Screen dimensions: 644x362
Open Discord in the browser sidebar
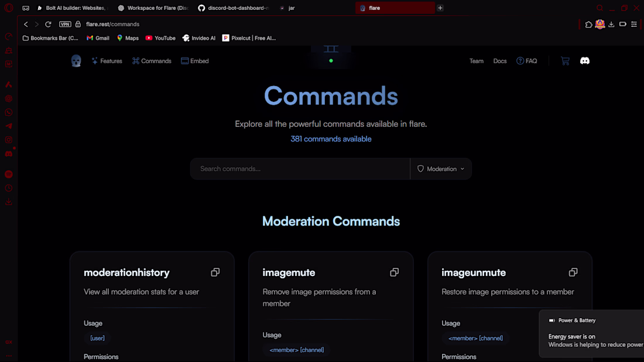click(9, 154)
